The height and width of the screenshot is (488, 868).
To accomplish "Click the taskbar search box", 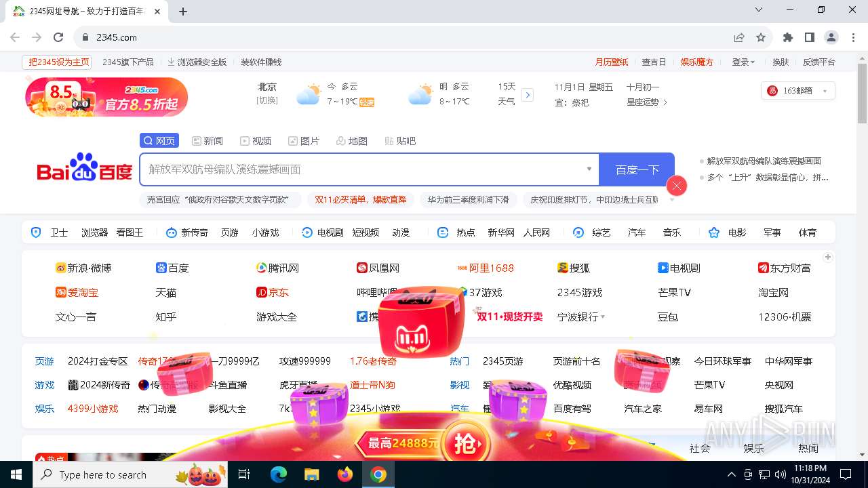I will (x=131, y=474).
